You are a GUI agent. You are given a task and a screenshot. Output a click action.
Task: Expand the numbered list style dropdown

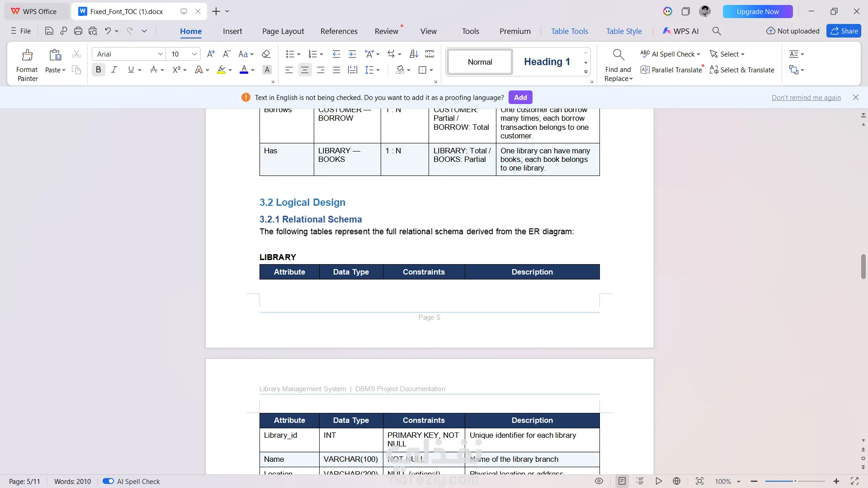click(x=321, y=54)
